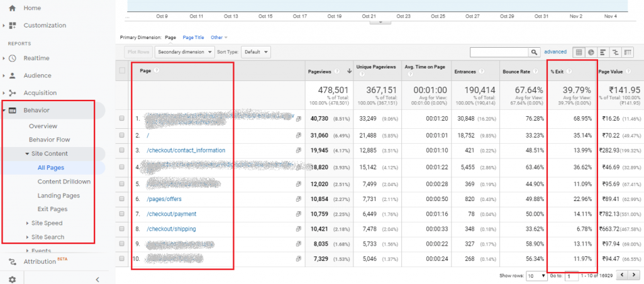Expand the Site Speed section
The image size is (644, 284).
click(28, 223)
